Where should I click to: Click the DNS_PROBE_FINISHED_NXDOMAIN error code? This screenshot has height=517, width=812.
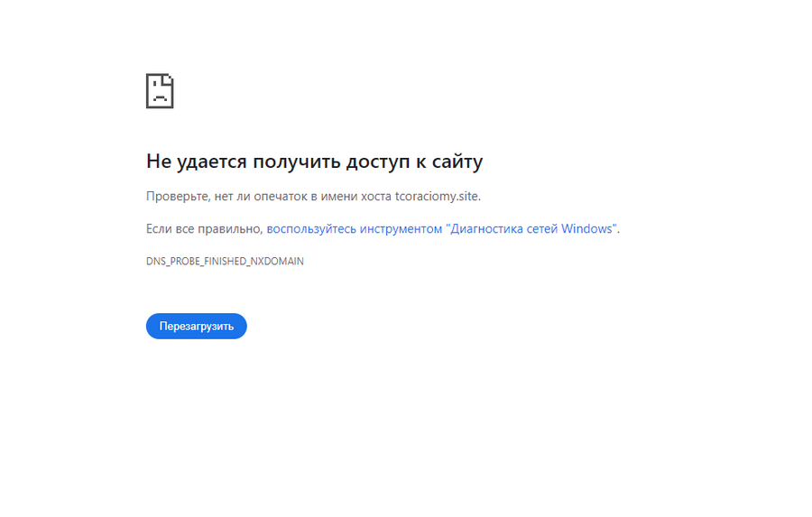(225, 262)
